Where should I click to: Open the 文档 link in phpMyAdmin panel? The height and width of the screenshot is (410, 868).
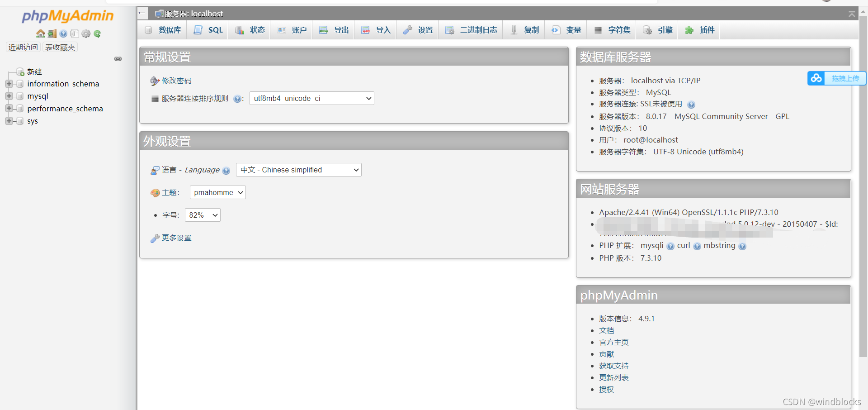click(x=606, y=330)
